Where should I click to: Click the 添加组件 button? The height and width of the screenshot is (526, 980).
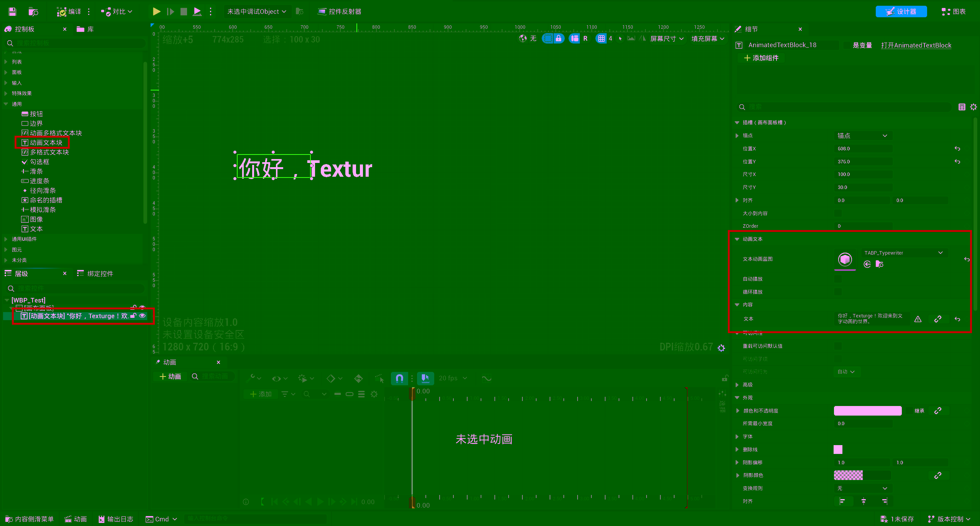click(761, 58)
